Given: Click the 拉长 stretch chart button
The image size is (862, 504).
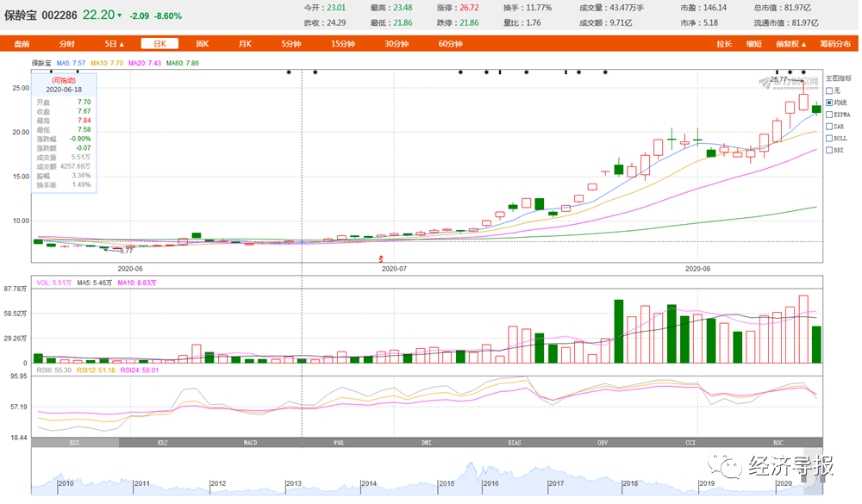Looking at the screenshot, I should tap(724, 44).
